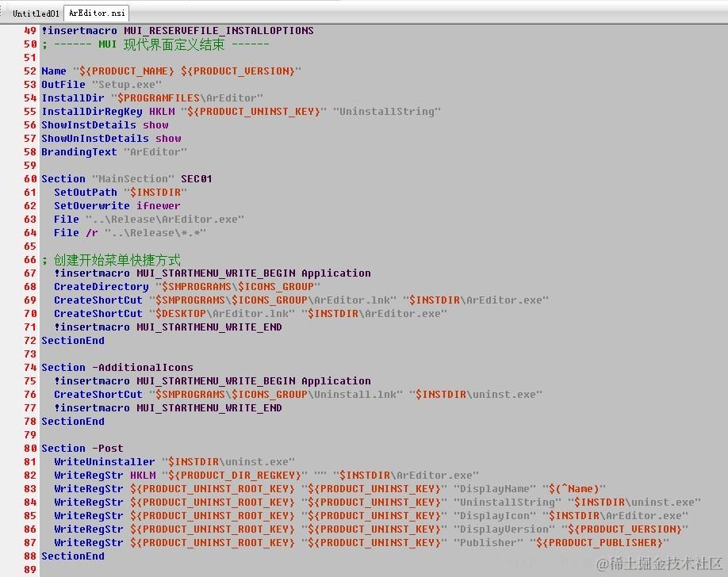Click "SectionEnd" on line 72
728x577 pixels.
coord(73,340)
